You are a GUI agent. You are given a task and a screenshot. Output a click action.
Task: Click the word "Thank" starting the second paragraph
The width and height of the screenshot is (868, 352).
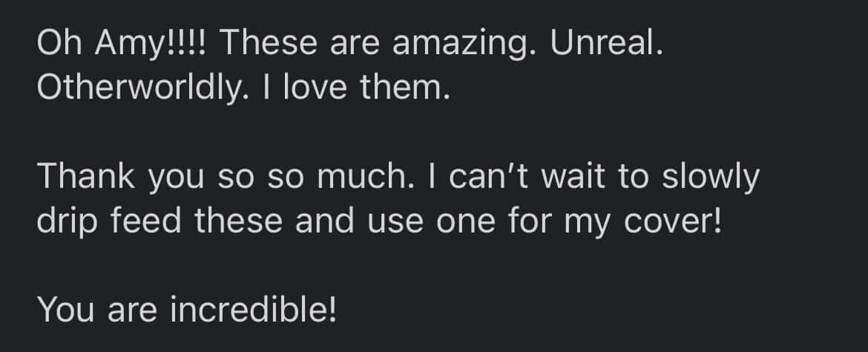click(x=86, y=176)
